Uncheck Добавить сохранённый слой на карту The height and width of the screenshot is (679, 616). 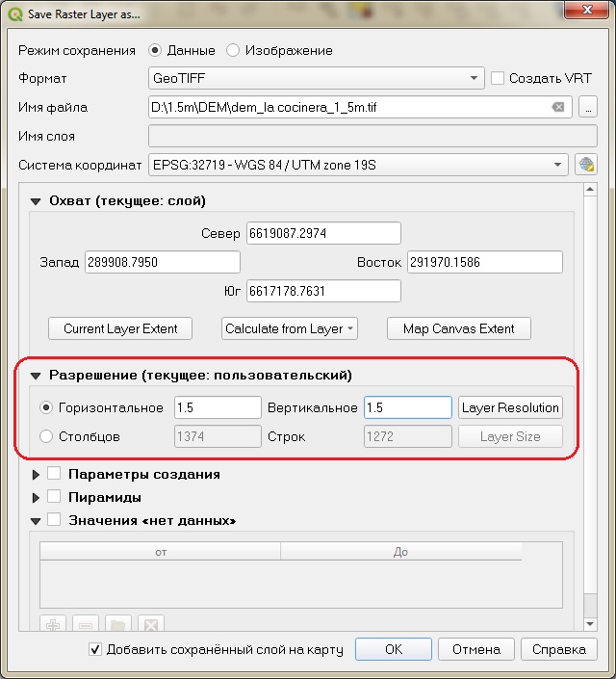pos(94,649)
